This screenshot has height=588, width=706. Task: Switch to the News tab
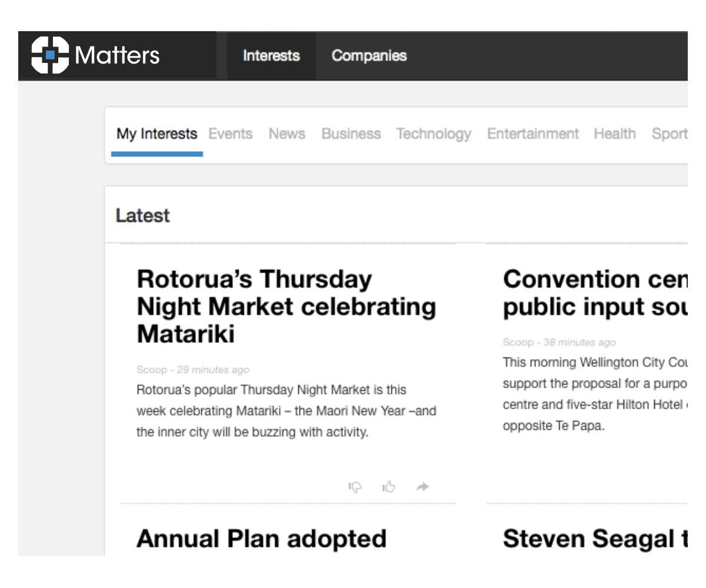pos(287,134)
